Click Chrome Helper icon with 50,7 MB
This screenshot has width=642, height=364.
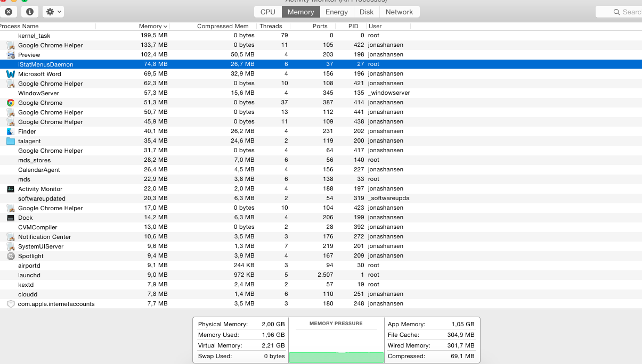11,112
